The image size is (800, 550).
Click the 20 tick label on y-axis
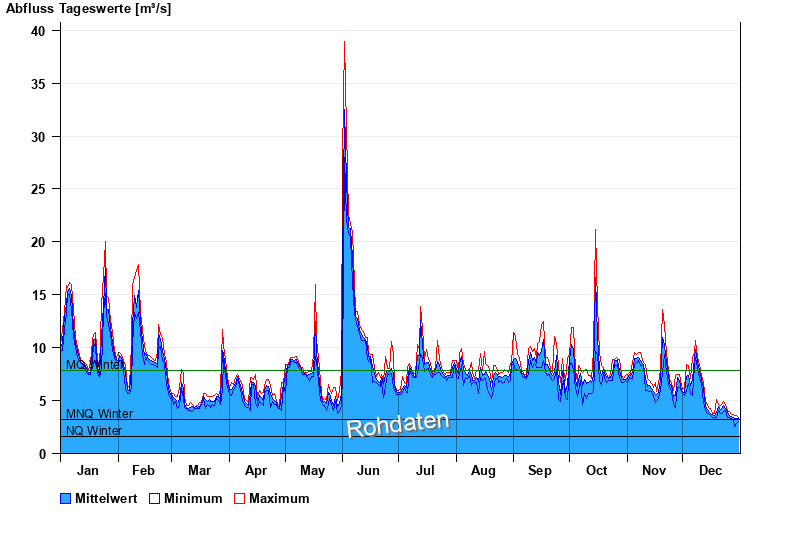38,242
